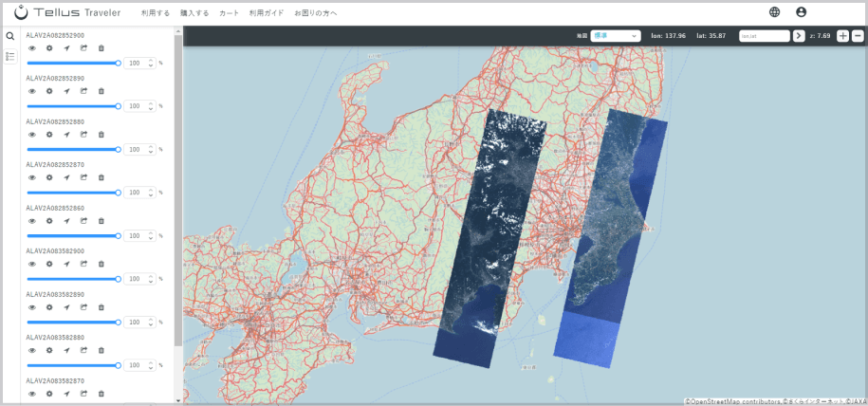Open the 標準 base map dropdown

(x=615, y=36)
